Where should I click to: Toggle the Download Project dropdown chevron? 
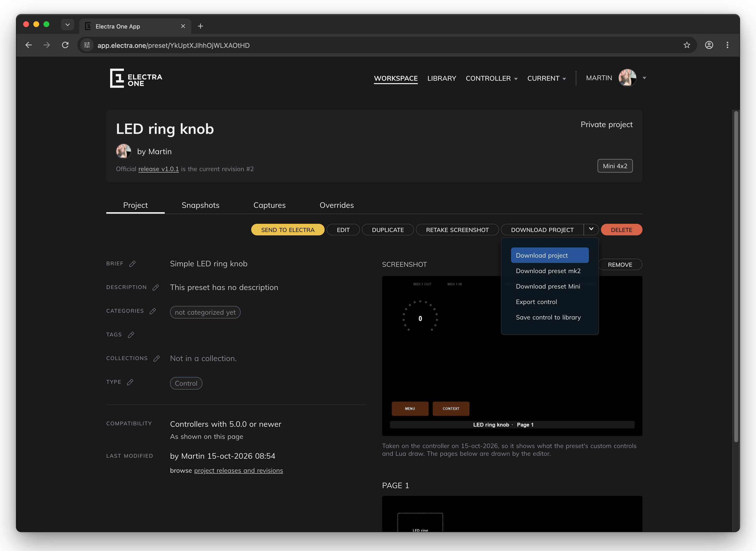[x=591, y=230]
